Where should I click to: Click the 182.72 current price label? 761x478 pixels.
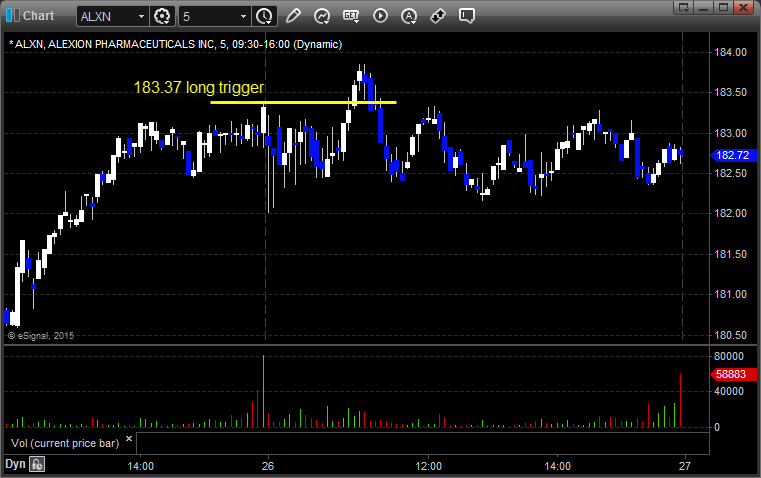pyautogui.click(x=727, y=155)
